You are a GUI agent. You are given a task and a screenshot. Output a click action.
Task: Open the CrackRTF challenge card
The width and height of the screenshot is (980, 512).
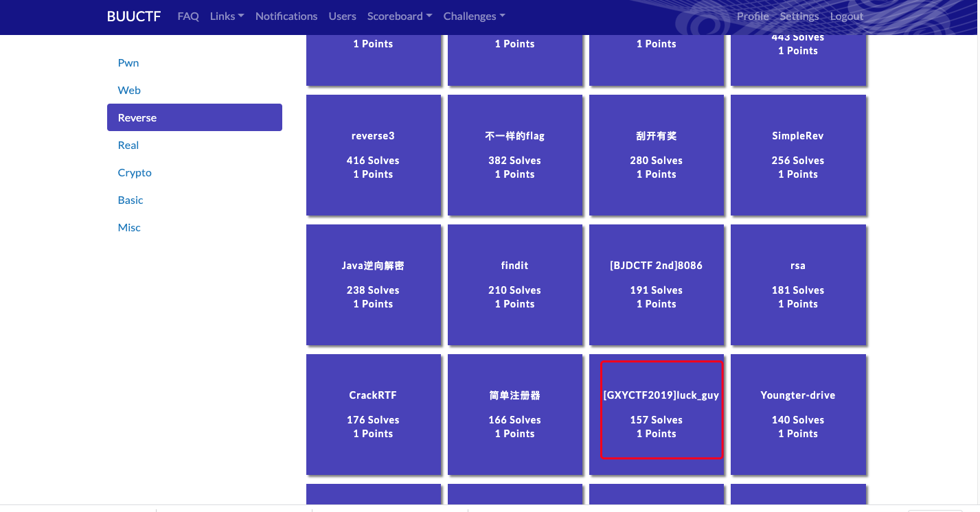coord(373,414)
